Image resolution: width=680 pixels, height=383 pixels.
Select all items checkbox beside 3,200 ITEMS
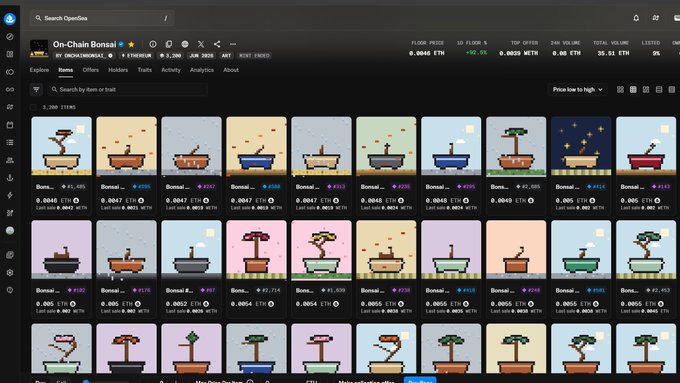click(x=33, y=107)
